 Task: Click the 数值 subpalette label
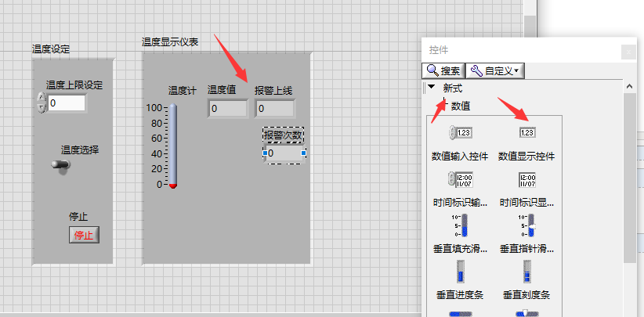[x=461, y=106]
